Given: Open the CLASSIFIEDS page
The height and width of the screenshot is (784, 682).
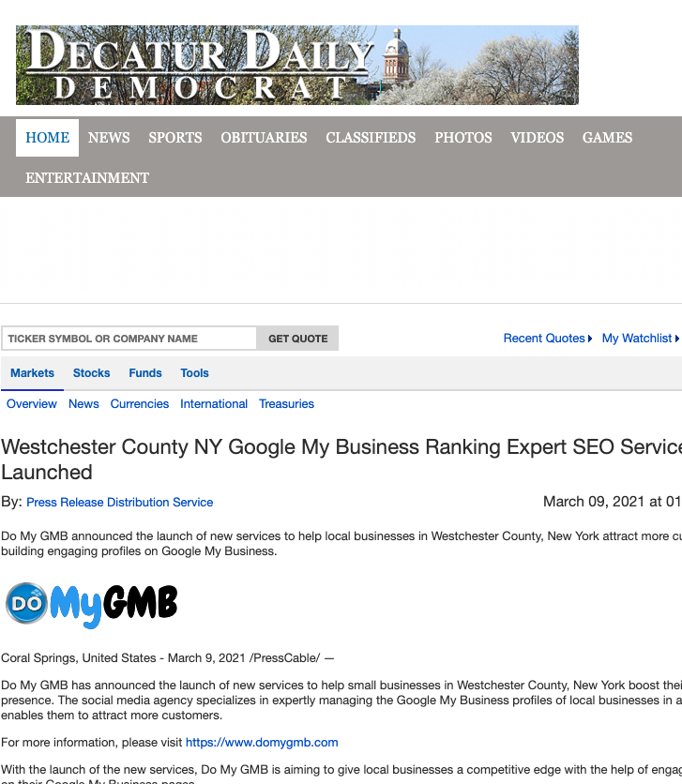Looking at the screenshot, I should 371,138.
